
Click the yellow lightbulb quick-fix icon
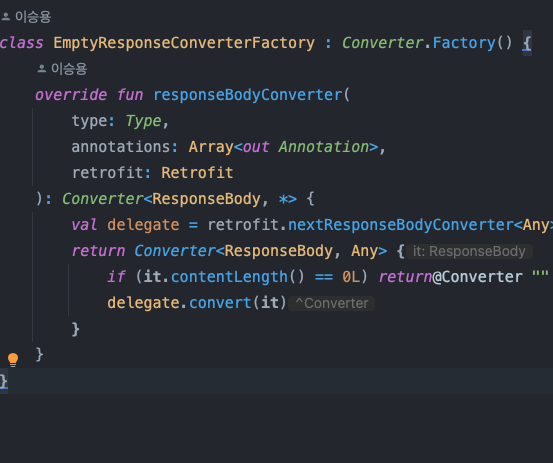point(13,360)
